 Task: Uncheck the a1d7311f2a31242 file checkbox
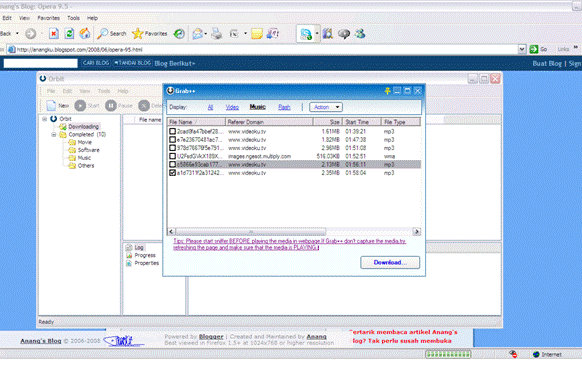point(172,173)
